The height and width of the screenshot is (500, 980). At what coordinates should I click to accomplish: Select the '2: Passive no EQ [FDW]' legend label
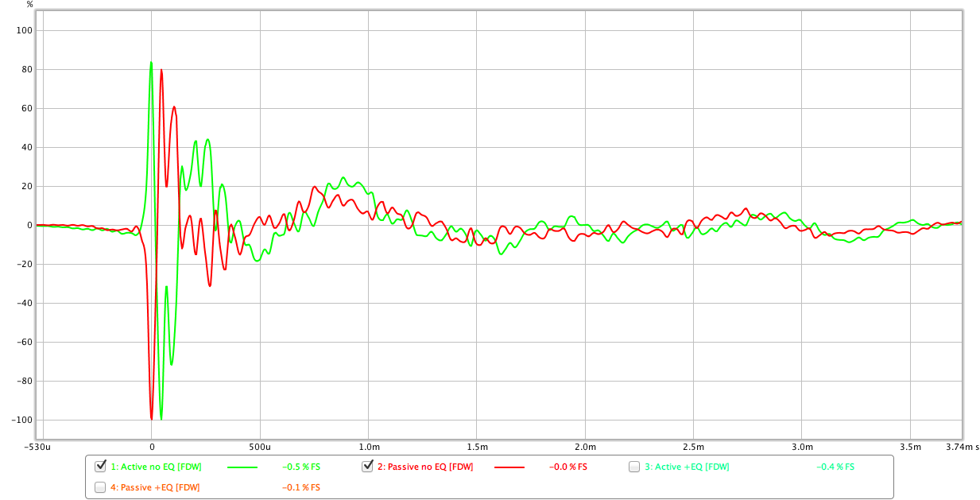[425, 467]
